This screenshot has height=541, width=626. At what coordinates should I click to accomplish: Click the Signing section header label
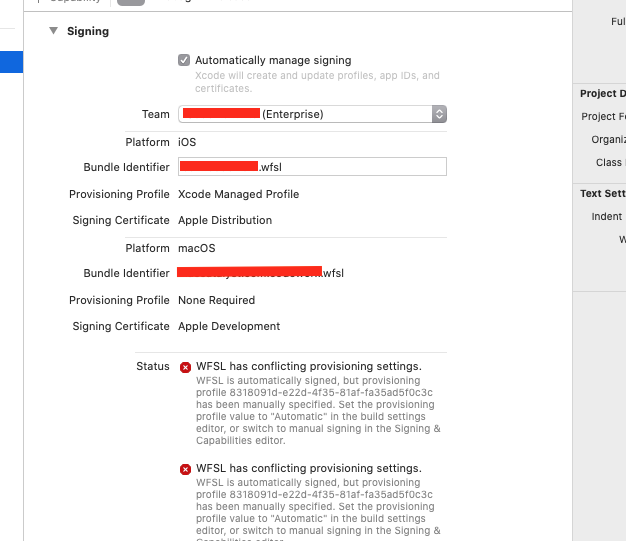(88, 32)
